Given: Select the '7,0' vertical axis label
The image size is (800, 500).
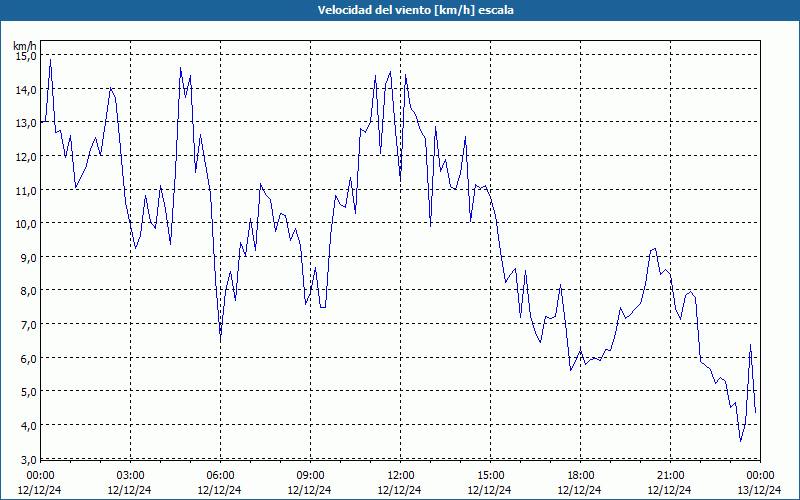Looking at the screenshot, I should [29, 324].
